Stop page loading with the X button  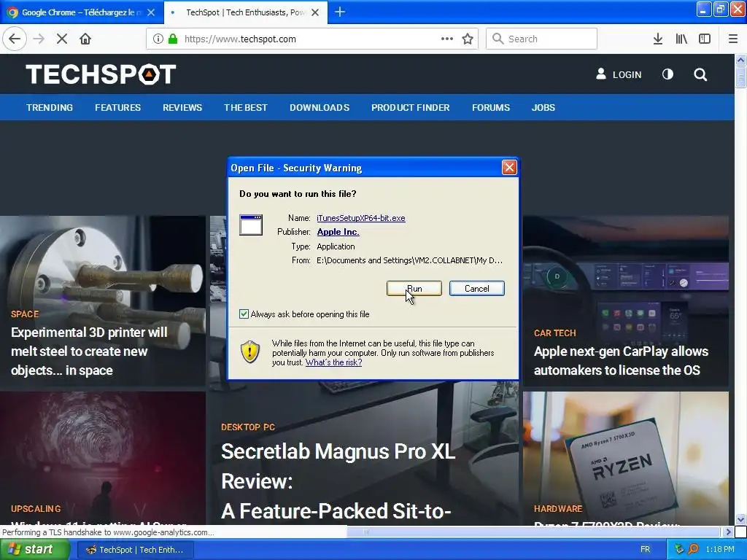click(62, 39)
